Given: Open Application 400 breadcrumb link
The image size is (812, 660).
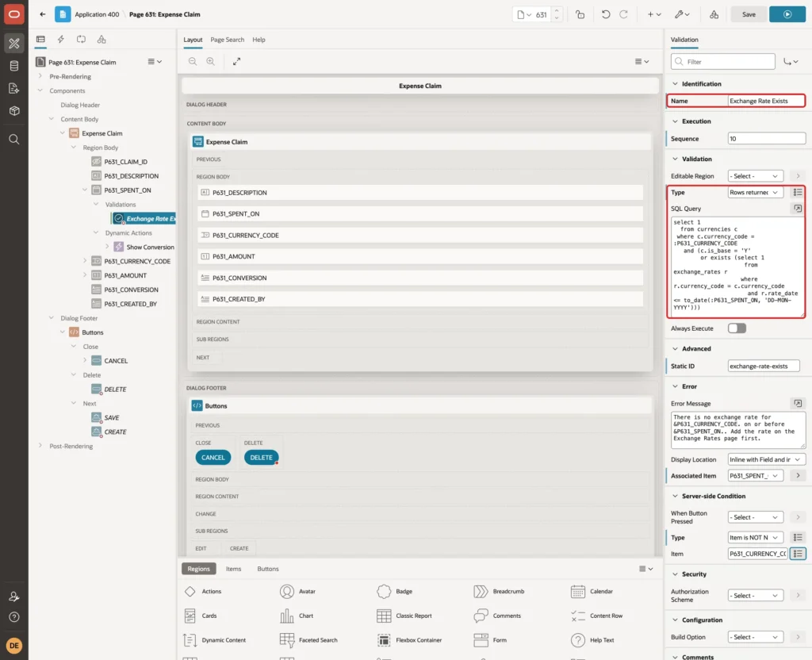Looking at the screenshot, I should (97, 14).
